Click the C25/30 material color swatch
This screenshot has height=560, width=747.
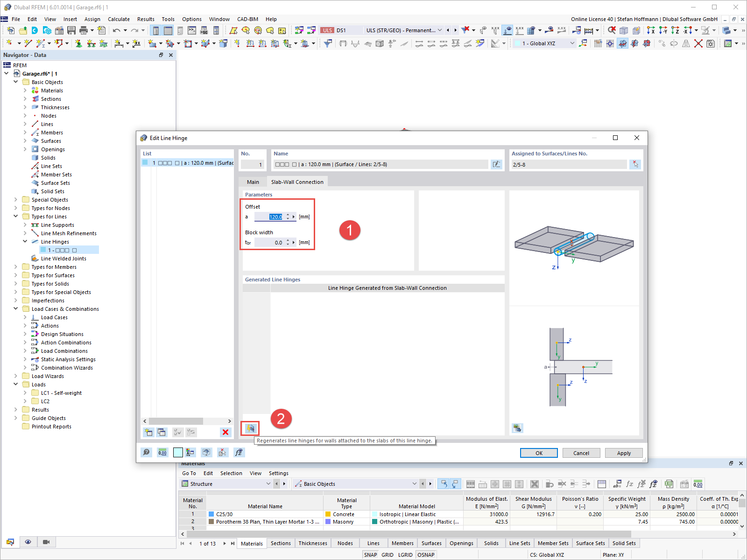pyautogui.click(x=211, y=514)
